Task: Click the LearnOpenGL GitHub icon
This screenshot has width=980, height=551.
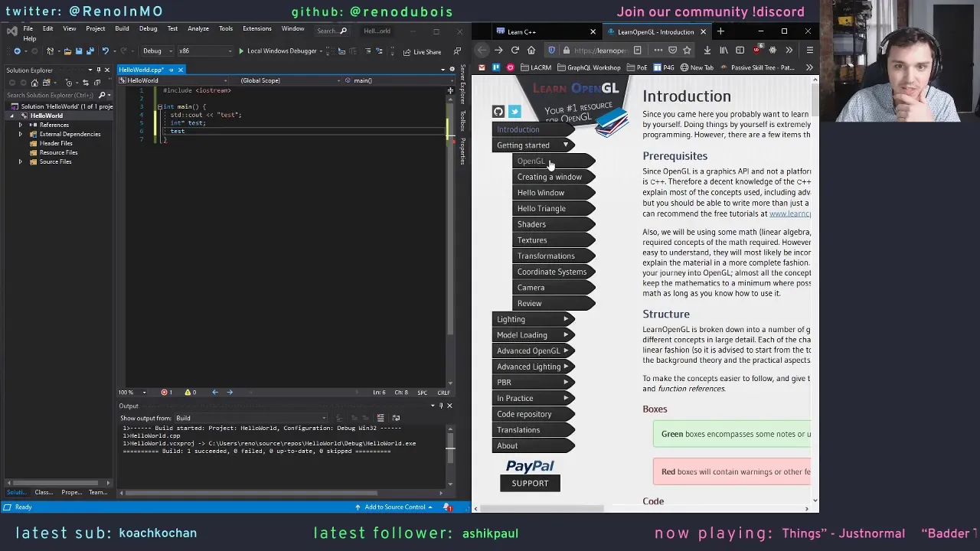Action: pos(498,112)
